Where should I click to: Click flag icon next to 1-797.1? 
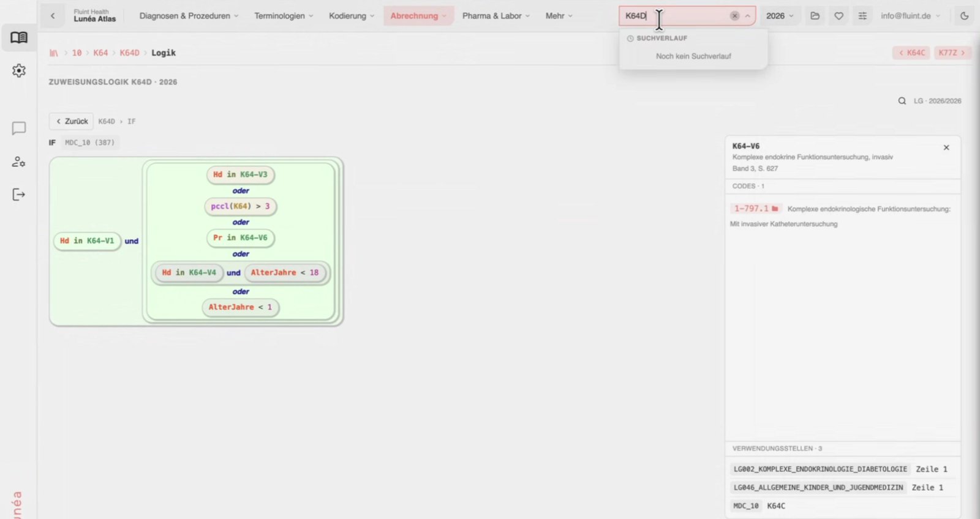coord(775,209)
